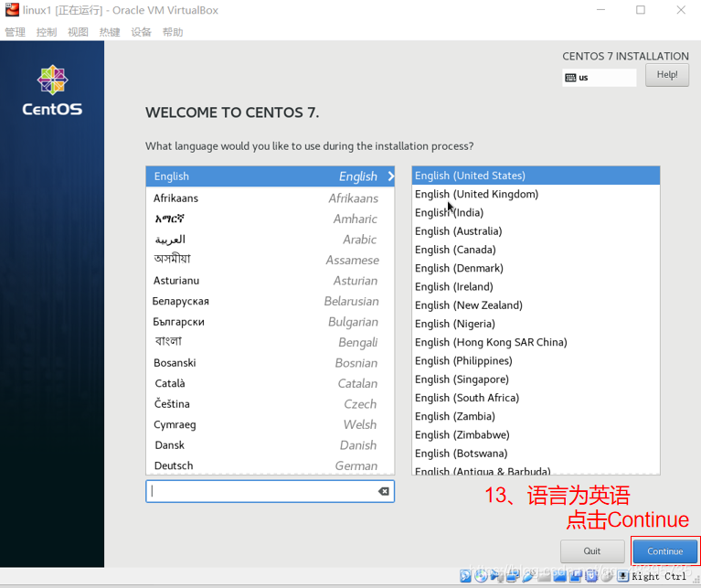This screenshot has height=588, width=701.
Task: Choose English (Singapore) locale
Action: 536,380
